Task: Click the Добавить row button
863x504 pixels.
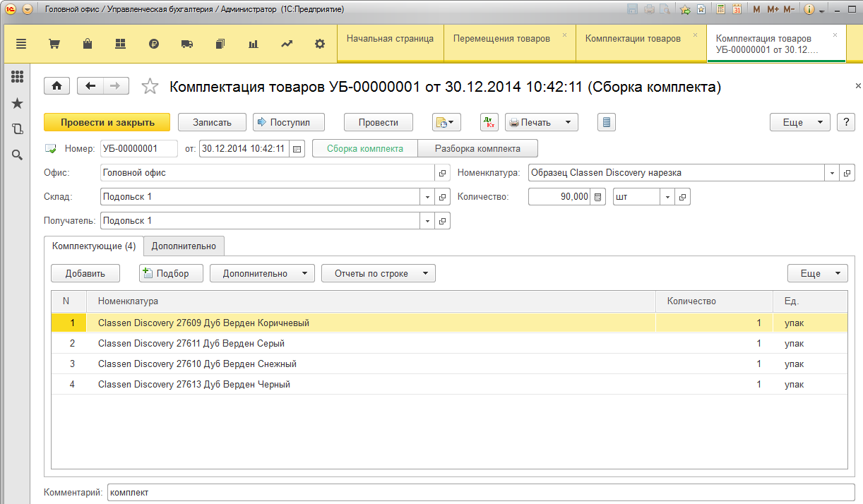Action: (85, 273)
